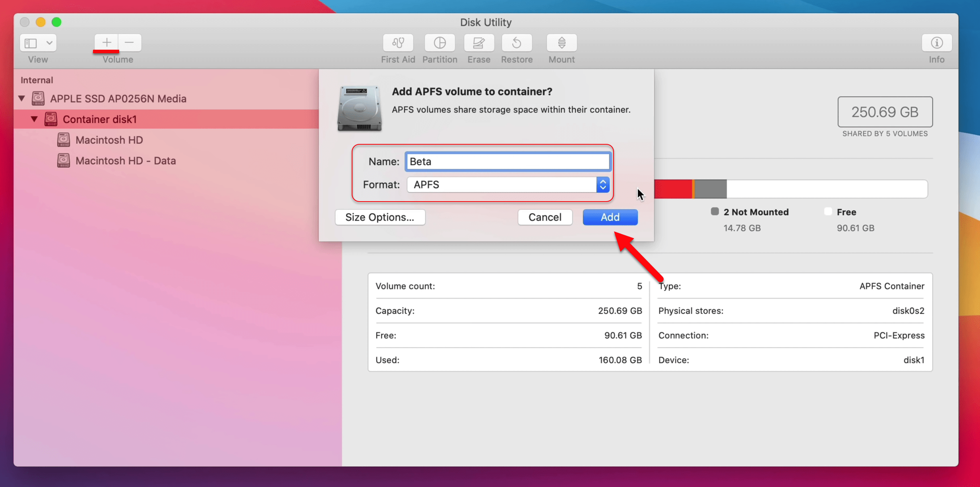Click the Macintosh HD disk icon
This screenshot has height=487, width=980.
tap(64, 140)
